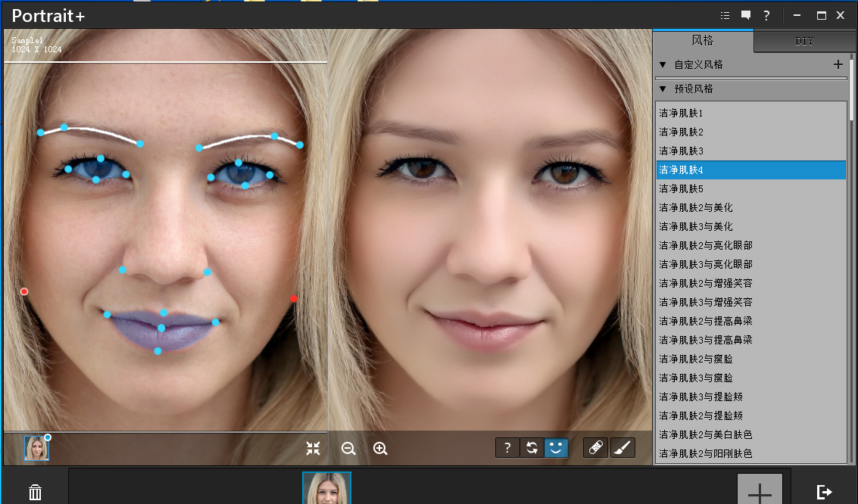Select the bandage blemish repair tool

coord(595,448)
